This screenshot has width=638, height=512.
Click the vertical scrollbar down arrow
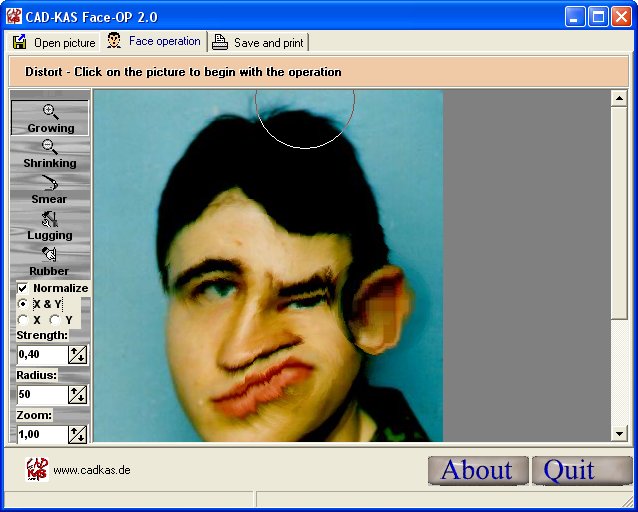coord(620,433)
